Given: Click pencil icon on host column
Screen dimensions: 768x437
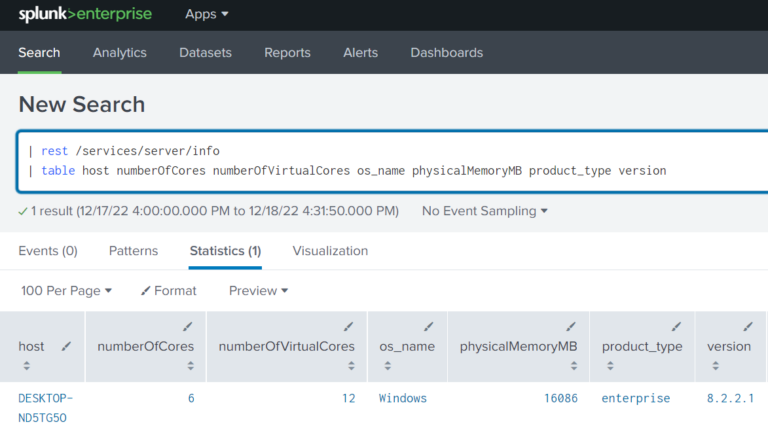Looking at the screenshot, I should point(66,346).
